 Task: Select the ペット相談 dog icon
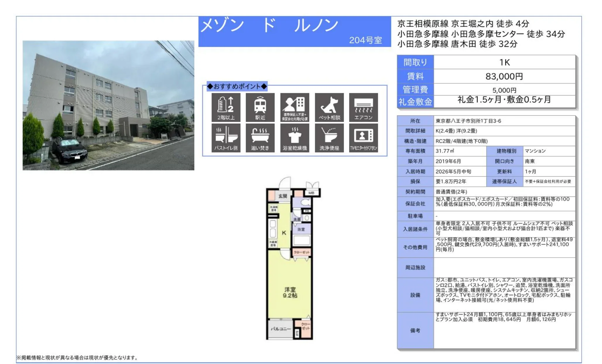click(x=329, y=107)
